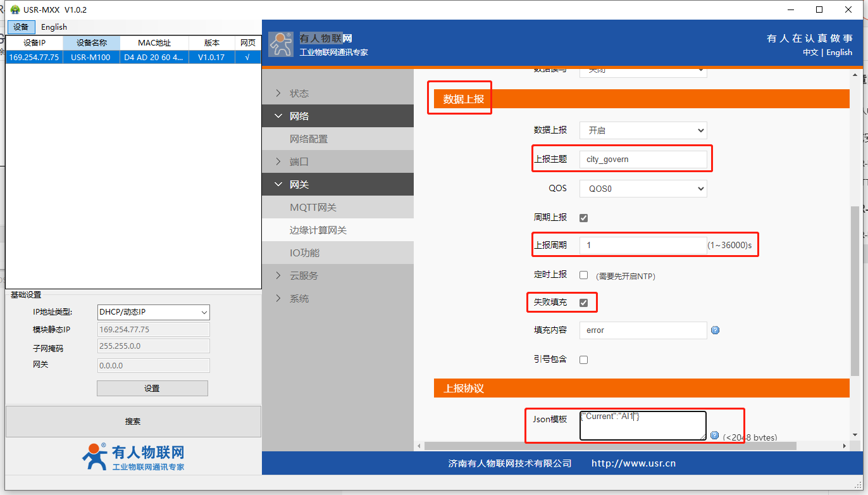
Task: Click the 上报主题 input with city_govern
Action: click(643, 160)
